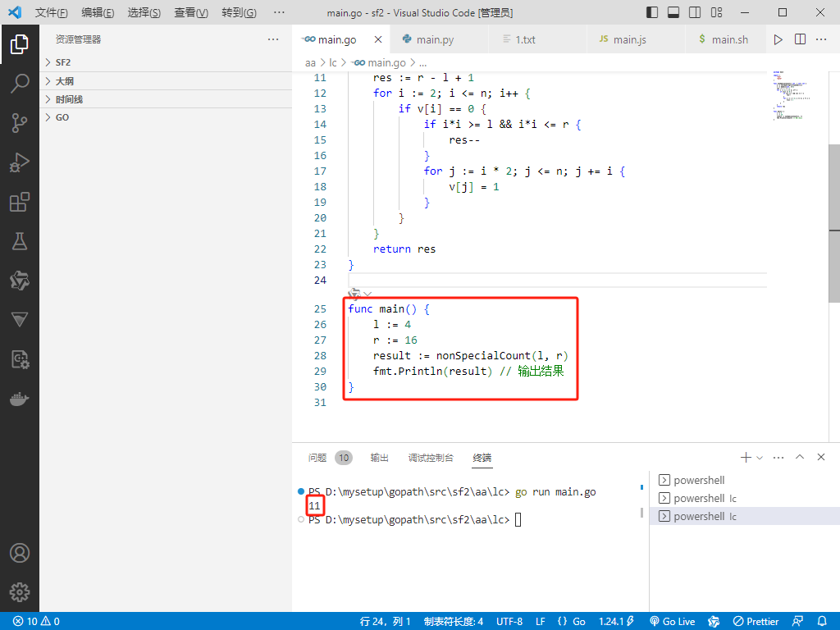Open 转到 menu

(x=239, y=12)
